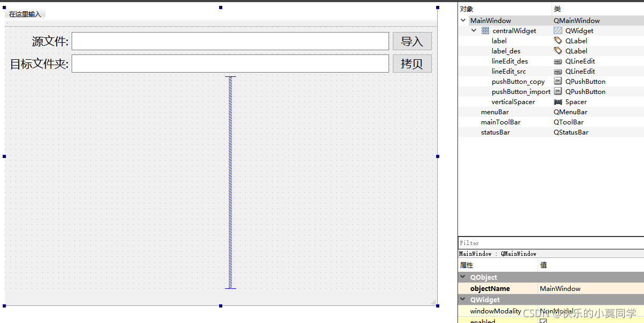Image resolution: width=644 pixels, height=323 pixels.
Task: Select mainToolBar in the object tree
Action: [x=501, y=122]
